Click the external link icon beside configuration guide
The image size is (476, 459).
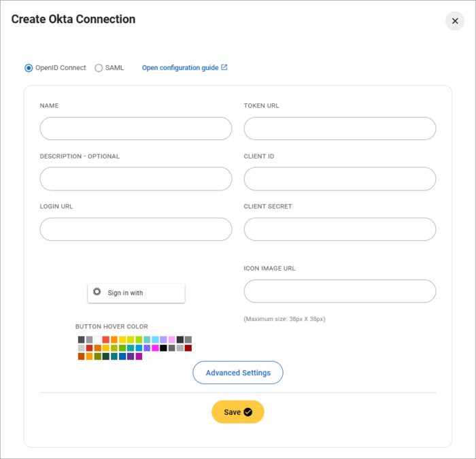(x=224, y=67)
